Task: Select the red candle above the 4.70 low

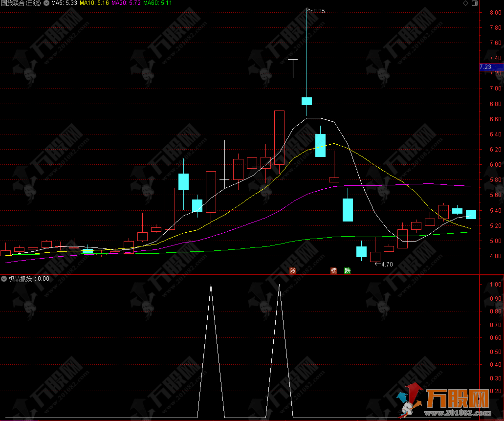Action: 375,257
